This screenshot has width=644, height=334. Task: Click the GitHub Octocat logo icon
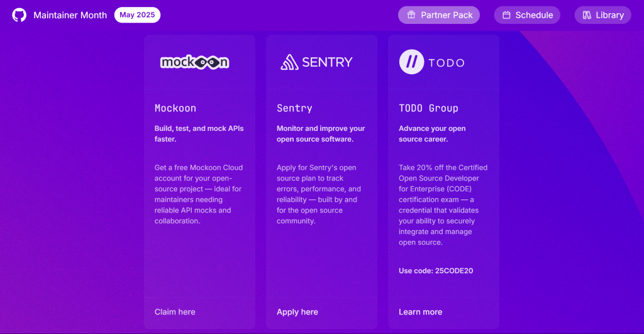click(19, 15)
